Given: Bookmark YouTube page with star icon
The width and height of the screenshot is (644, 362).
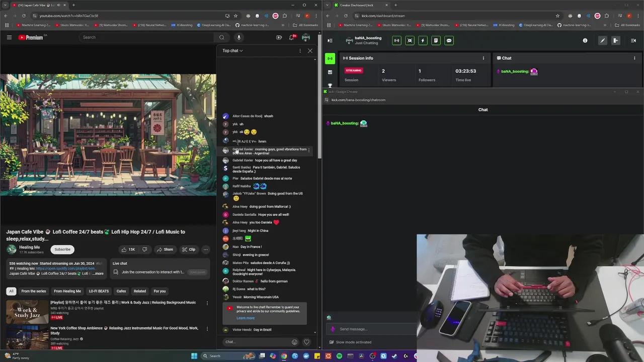Looking at the screenshot, I should pos(235,16).
